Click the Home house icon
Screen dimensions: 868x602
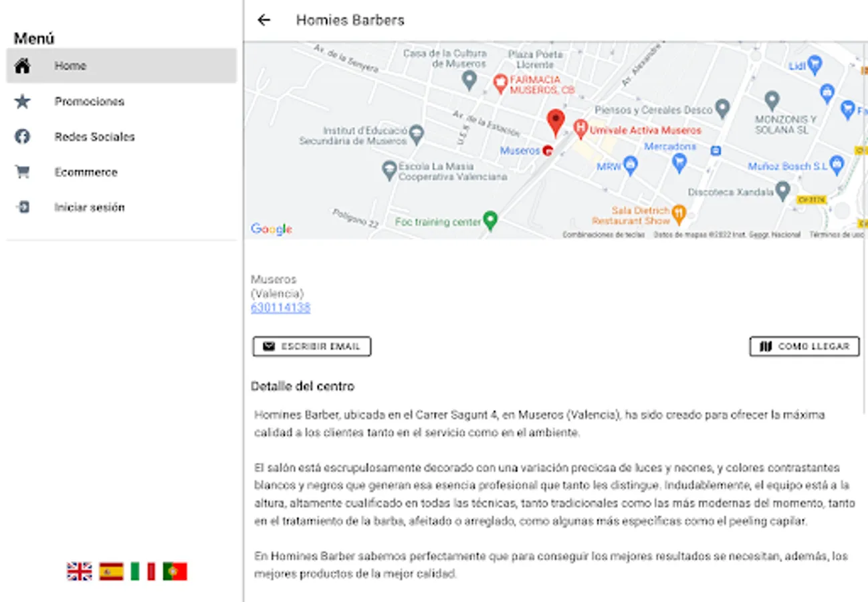click(x=23, y=66)
